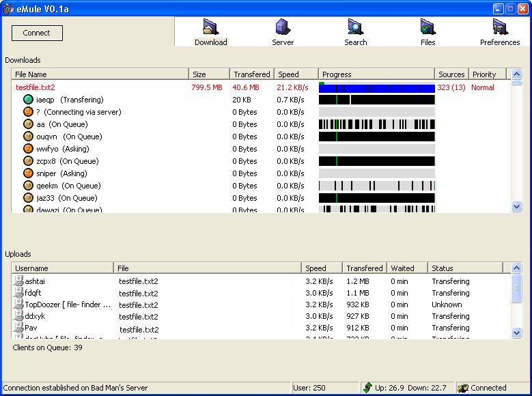Open the Download toolbar section
This screenshot has height=396, width=532.
211,32
